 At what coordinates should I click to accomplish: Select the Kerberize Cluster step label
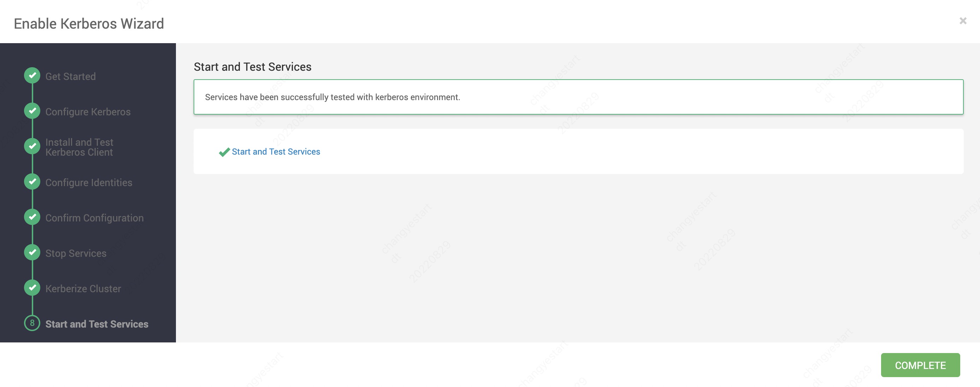(x=83, y=289)
